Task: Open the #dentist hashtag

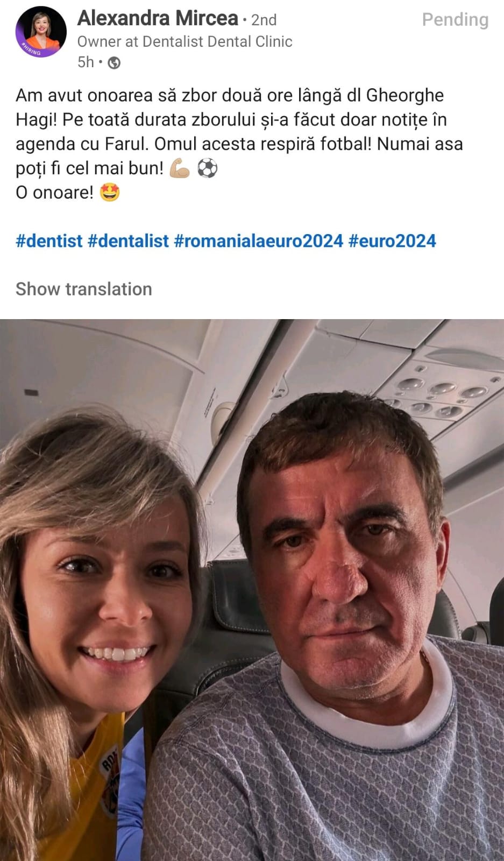Action: [49, 241]
